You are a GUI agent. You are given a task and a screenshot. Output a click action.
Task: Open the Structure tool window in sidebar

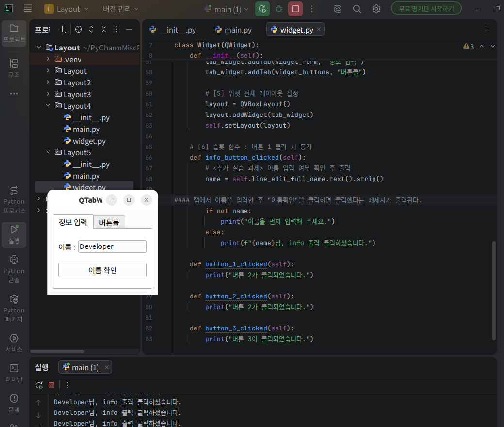[14, 68]
